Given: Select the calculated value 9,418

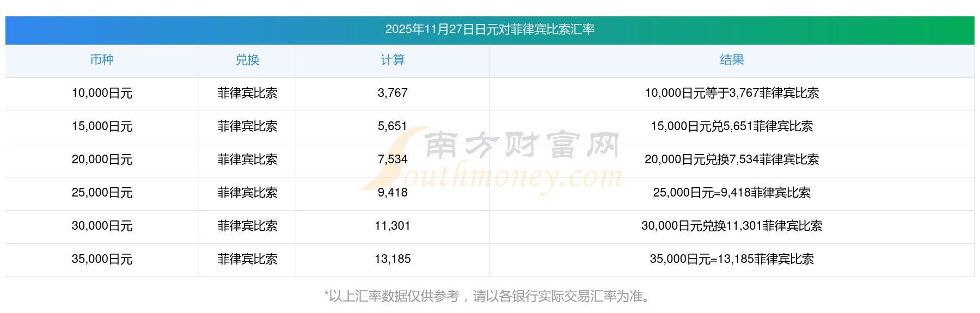Looking at the screenshot, I should point(393,193).
